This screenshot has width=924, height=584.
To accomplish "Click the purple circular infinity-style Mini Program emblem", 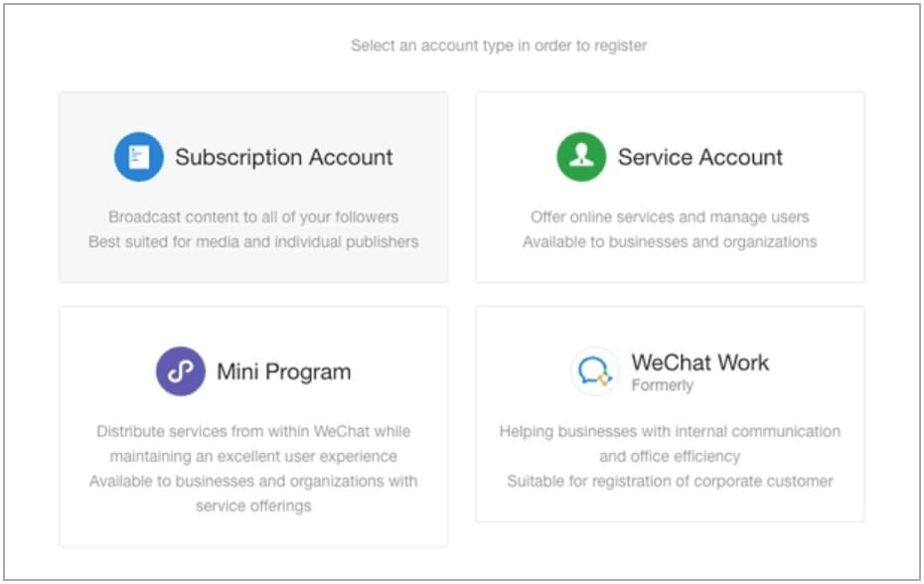I will pos(179,370).
